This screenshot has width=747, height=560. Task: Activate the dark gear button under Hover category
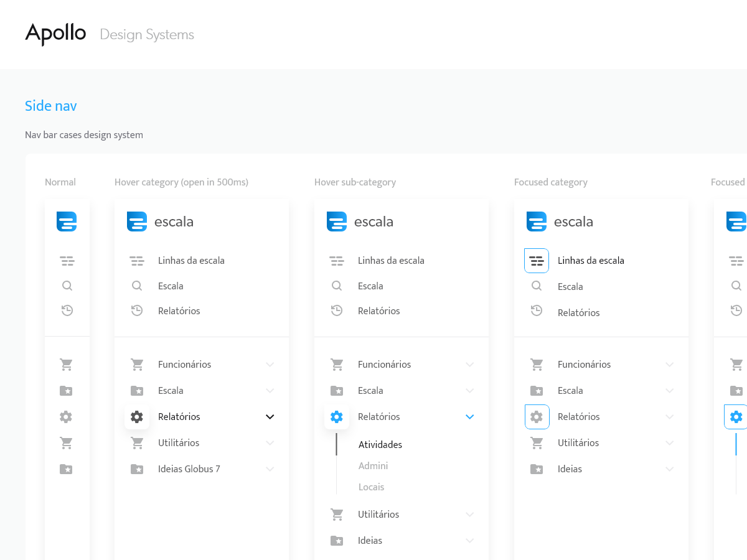tap(137, 416)
